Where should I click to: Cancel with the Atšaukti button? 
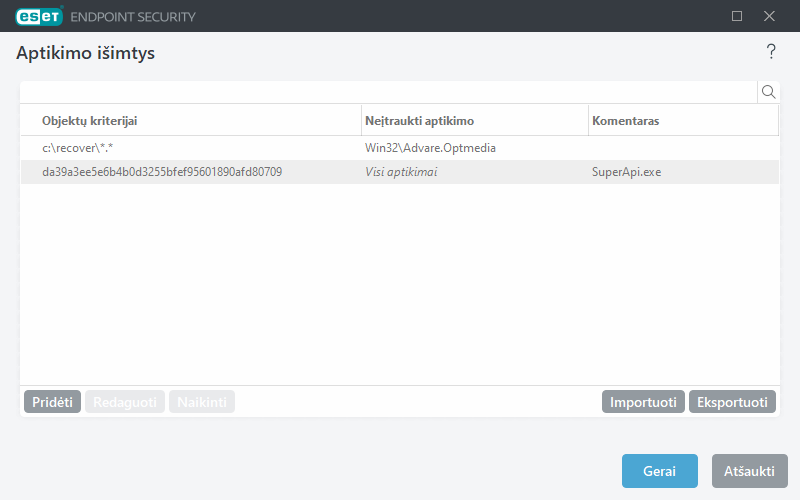[x=749, y=471]
